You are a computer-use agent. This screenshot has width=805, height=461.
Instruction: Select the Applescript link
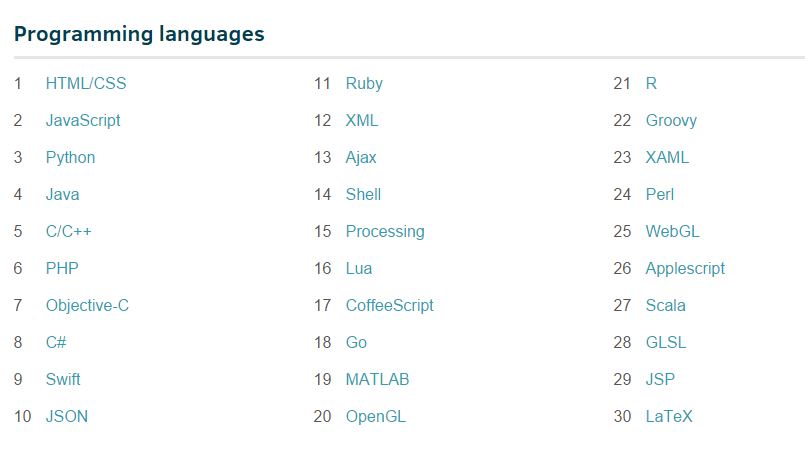685,269
